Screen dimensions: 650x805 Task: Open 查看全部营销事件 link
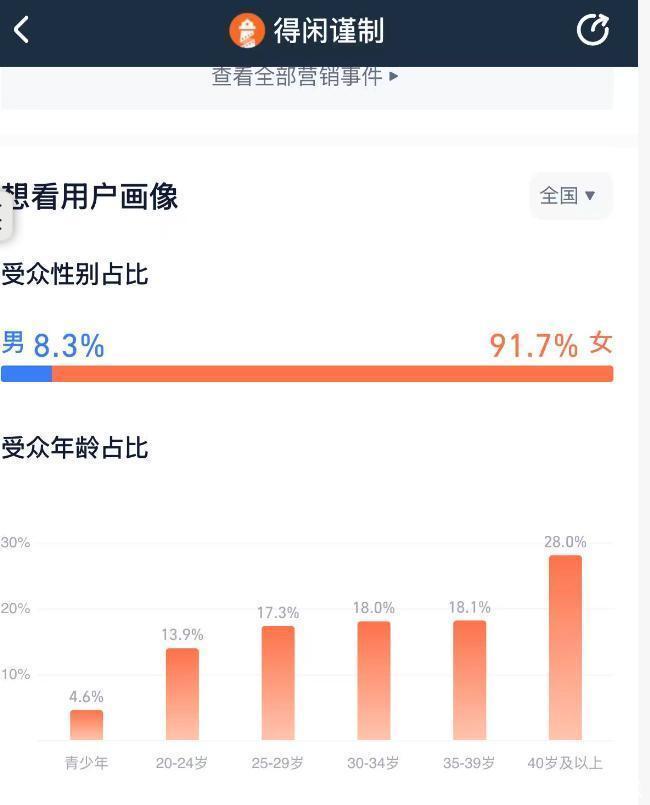[x=297, y=76]
